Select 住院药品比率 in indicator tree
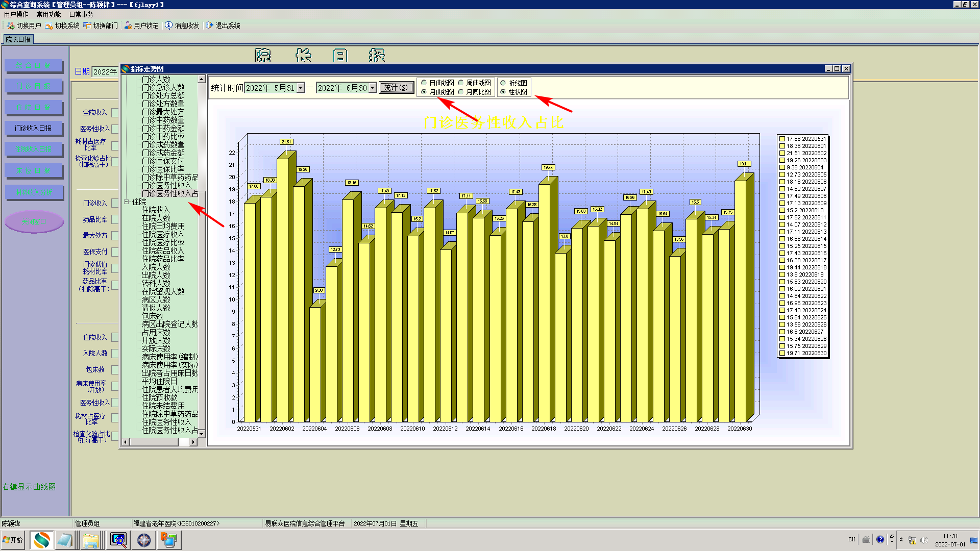This screenshot has height=551, width=980. pyautogui.click(x=163, y=259)
